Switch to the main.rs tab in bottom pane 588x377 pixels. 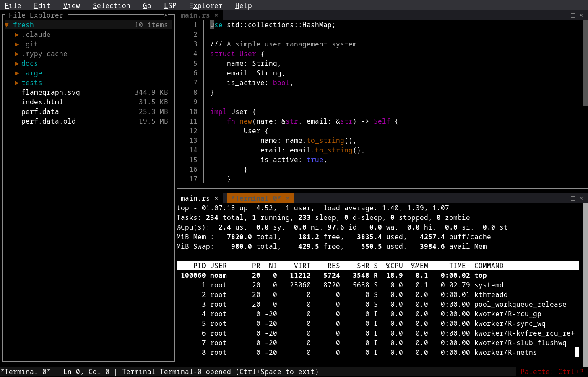195,198
